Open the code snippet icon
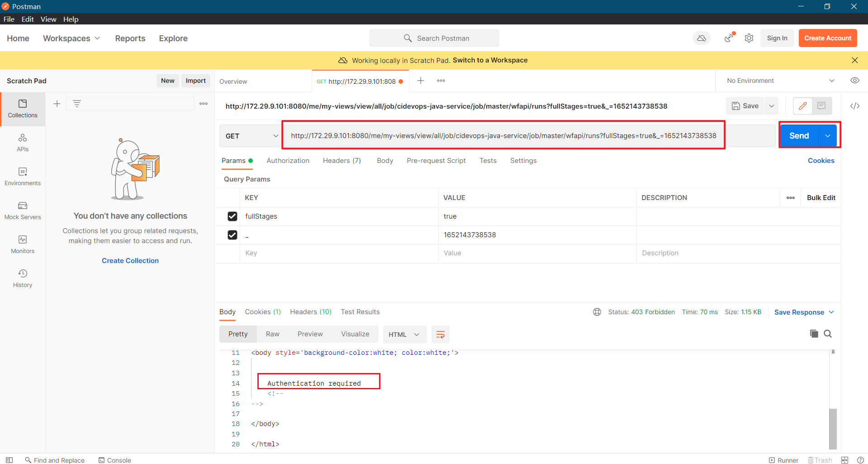Viewport: 868px width, 464px height. point(855,106)
